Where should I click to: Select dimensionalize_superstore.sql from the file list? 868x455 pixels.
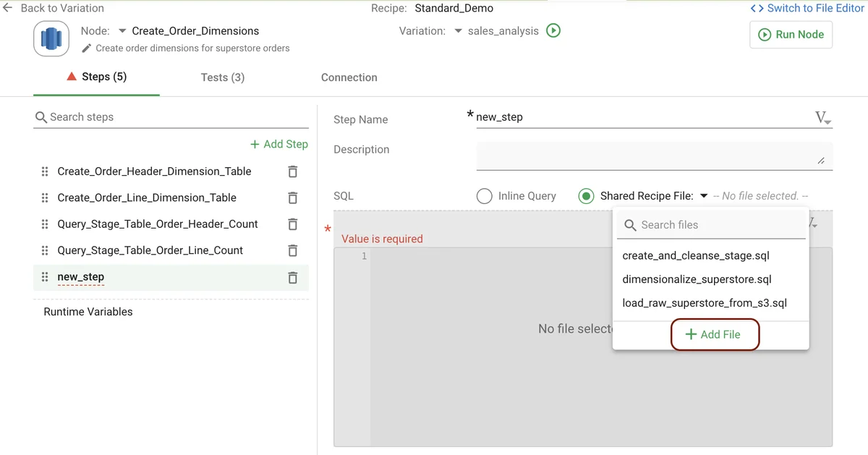pyautogui.click(x=696, y=278)
